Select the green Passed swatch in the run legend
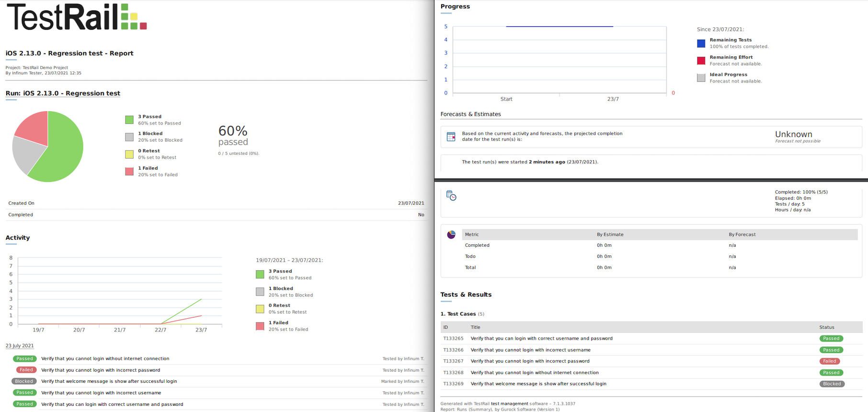This screenshot has height=412, width=868. pos(129,120)
